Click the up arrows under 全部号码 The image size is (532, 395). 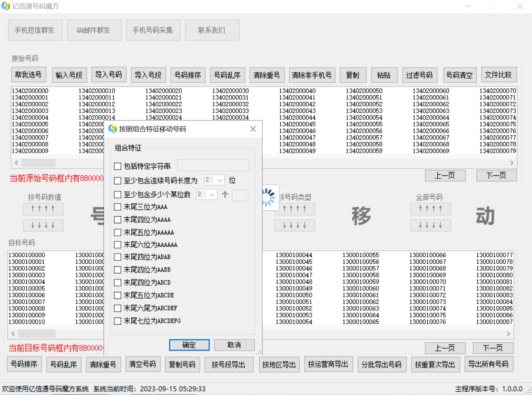431,209
